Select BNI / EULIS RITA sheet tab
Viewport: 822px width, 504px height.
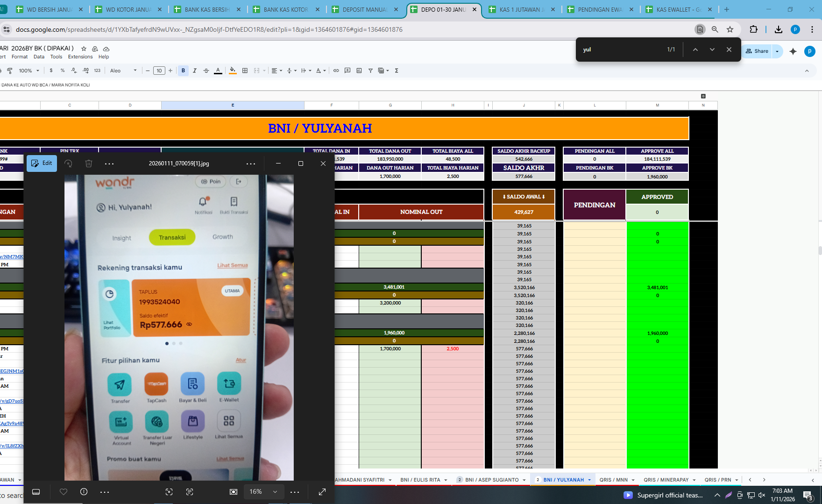(x=420, y=480)
